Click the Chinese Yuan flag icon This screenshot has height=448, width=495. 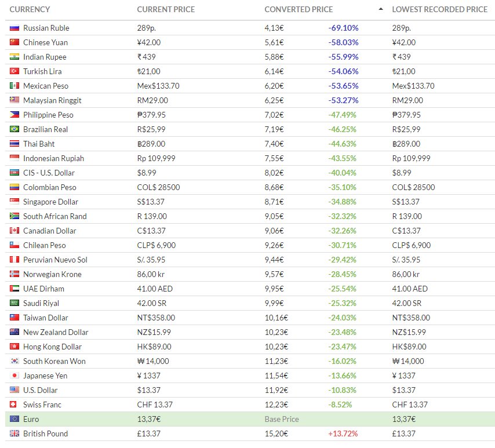point(14,43)
